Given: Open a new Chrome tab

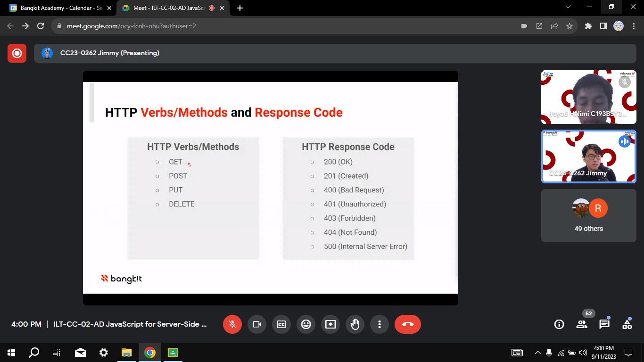Looking at the screenshot, I should (240, 8).
